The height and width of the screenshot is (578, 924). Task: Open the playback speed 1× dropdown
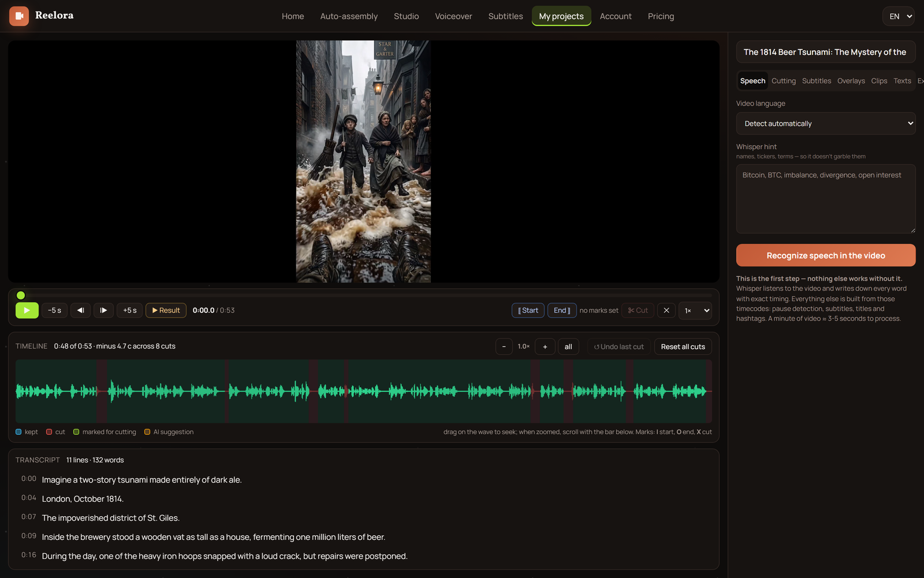695,310
